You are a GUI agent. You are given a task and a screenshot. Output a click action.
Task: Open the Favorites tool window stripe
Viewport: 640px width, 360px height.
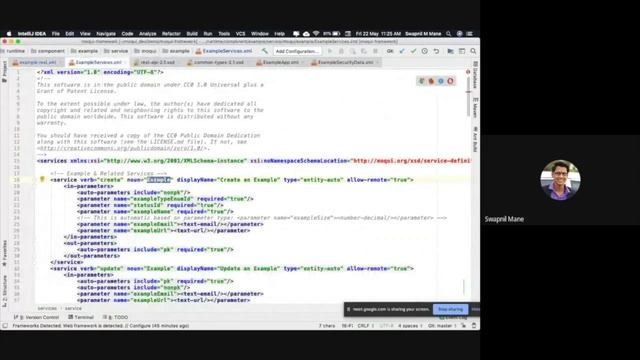(4, 253)
